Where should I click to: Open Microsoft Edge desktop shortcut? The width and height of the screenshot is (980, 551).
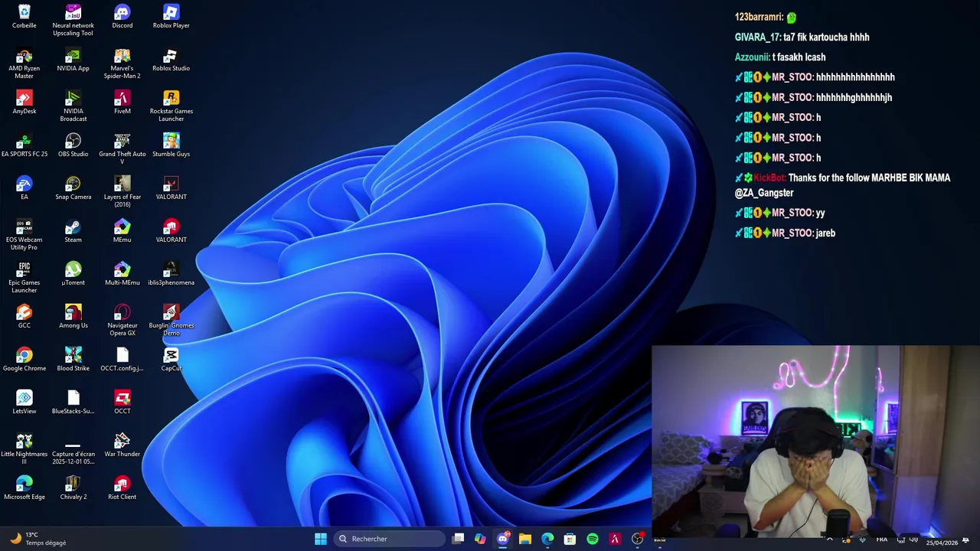pyautogui.click(x=24, y=488)
